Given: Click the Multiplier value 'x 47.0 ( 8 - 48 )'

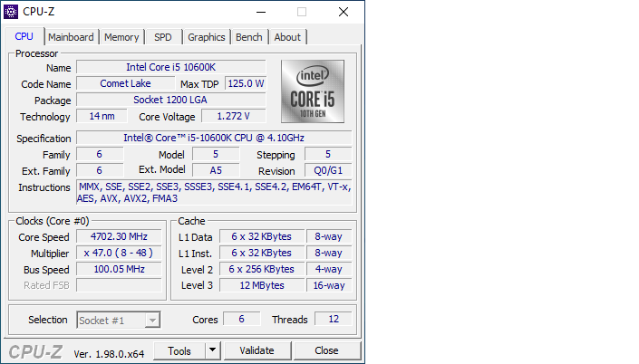Looking at the screenshot, I should point(119,253).
